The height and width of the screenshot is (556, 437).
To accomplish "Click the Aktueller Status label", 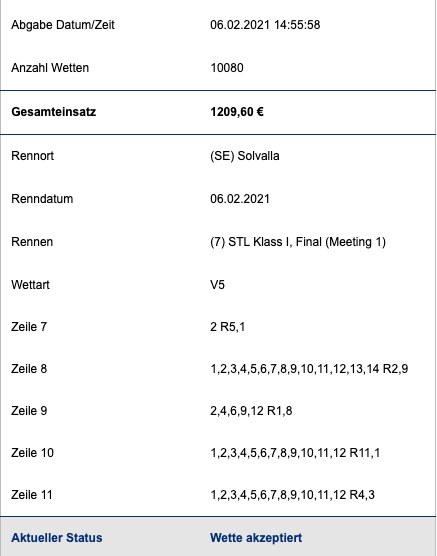I will pyautogui.click(x=57, y=538).
